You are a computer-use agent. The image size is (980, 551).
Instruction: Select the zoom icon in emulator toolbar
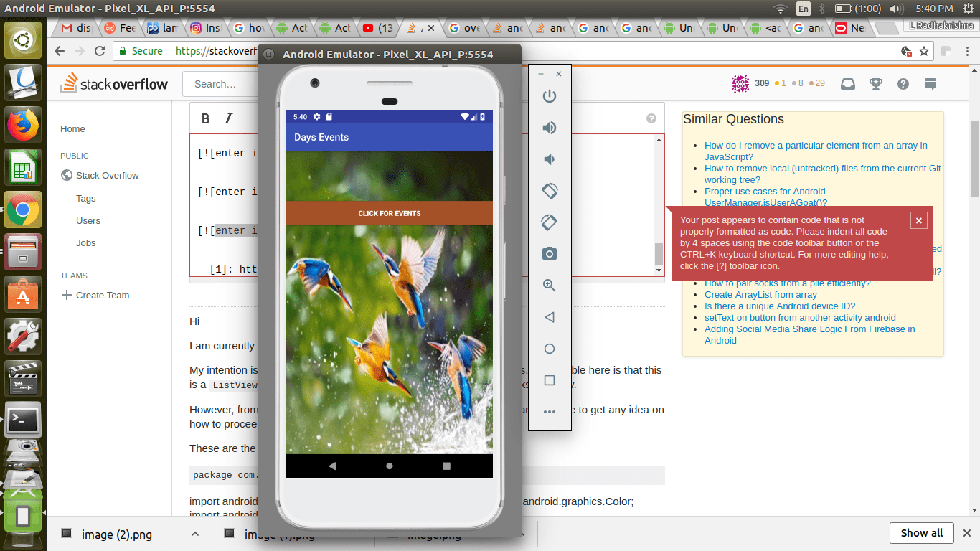click(x=549, y=285)
